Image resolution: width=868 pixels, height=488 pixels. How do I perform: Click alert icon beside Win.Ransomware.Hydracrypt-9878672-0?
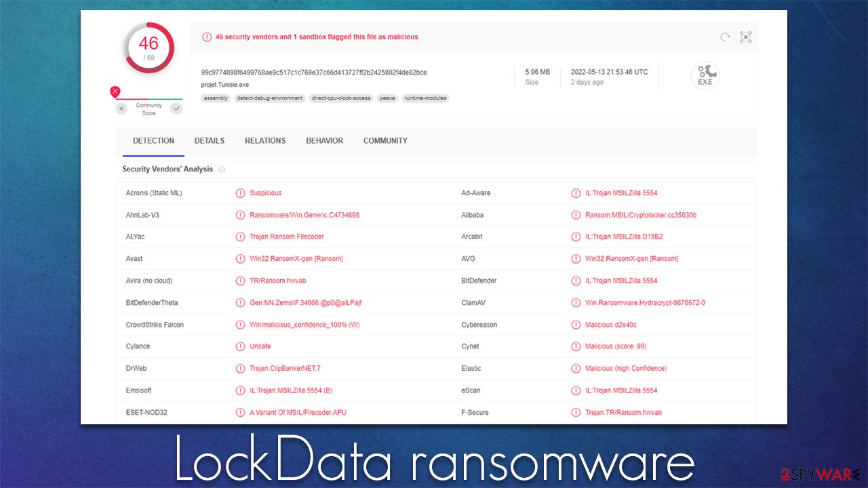(576, 302)
